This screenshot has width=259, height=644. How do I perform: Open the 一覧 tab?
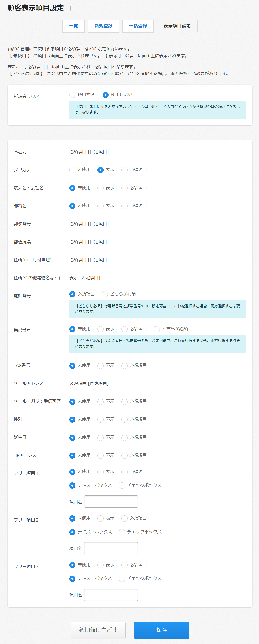point(73,26)
